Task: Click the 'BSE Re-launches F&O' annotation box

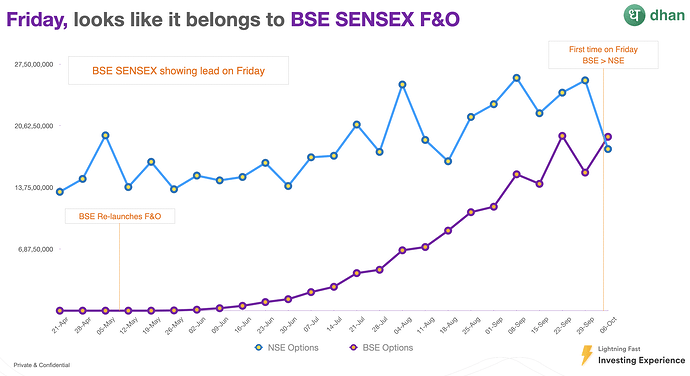Action: pos(120,216)
